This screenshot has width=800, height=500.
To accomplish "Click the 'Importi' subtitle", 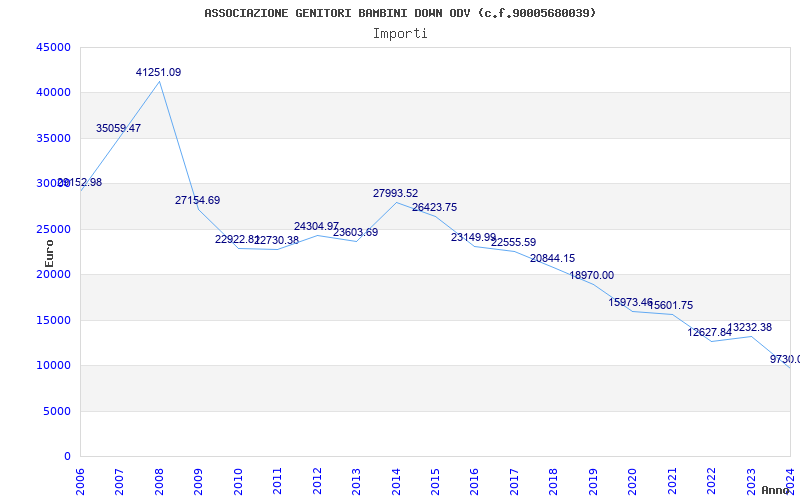I will 400,34.
